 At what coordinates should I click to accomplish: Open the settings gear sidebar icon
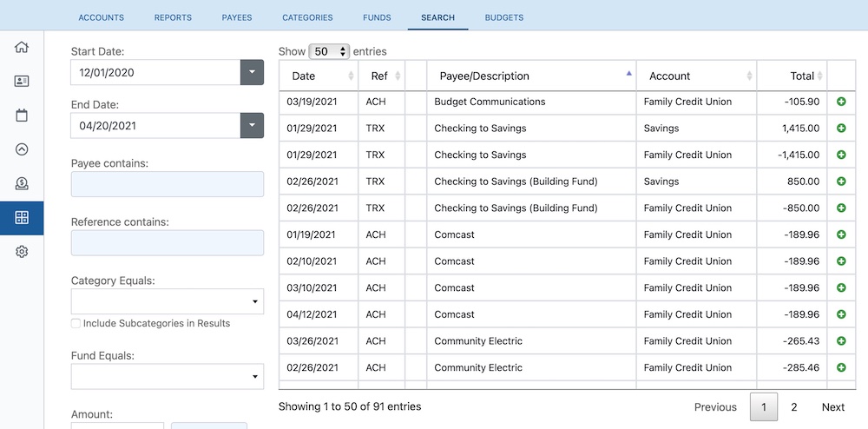(x=22, y=252)
